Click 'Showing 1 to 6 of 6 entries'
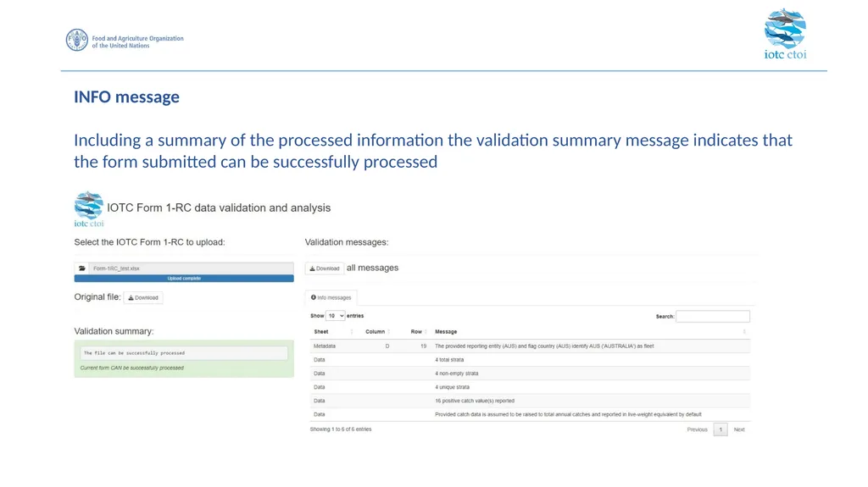Screen dimensions: 868x487 (x=341, y=429)
